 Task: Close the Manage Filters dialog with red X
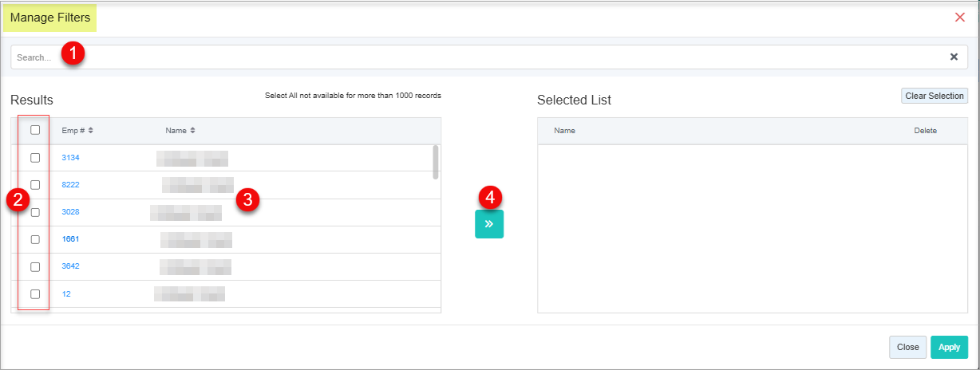tap(960, 17)
